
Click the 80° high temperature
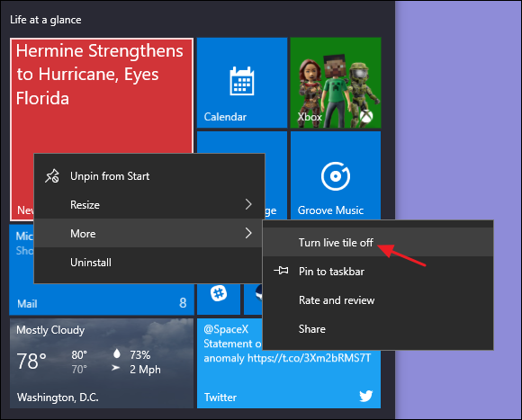(79, 355)
